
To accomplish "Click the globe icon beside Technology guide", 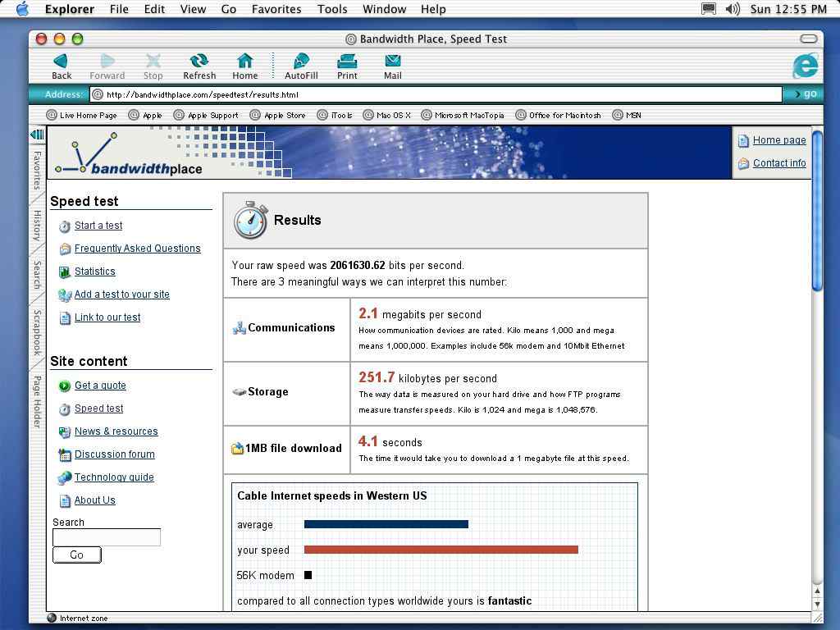I will tap(64, 477).
